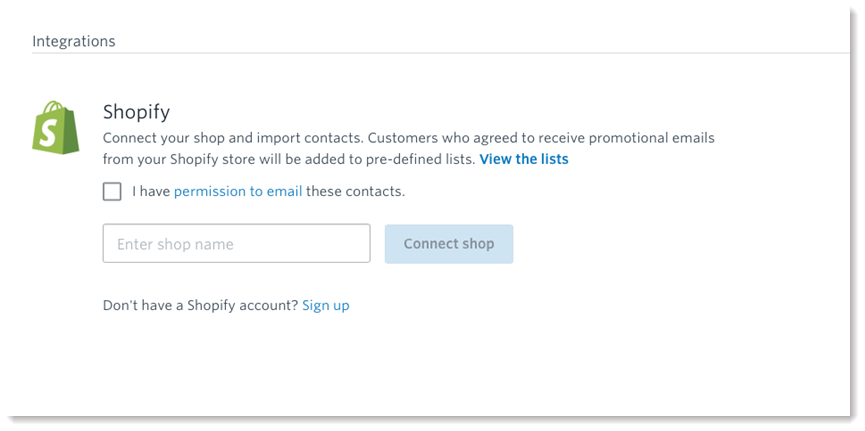This screenshot has width=865, height=431.
Task: Focus the Enter shop name field
Action: pos(237,243)
